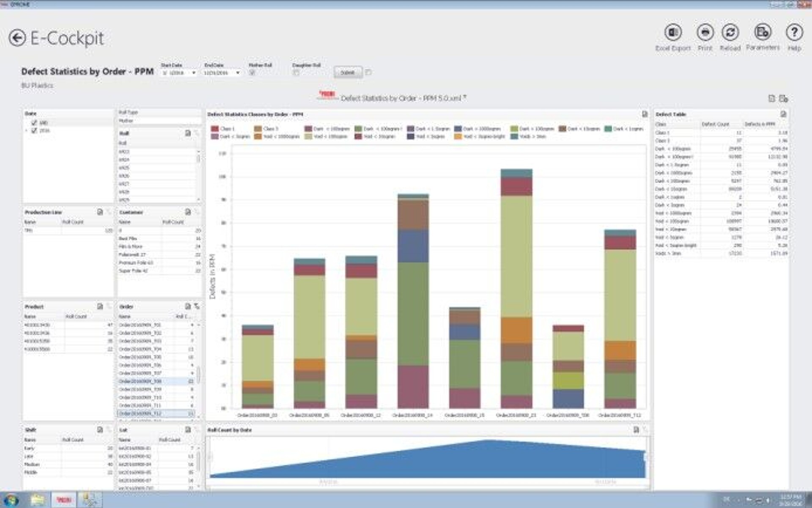Reload the report
Image resolution: width=812 pixels, height=508 pixels.
tap(730, 32)
